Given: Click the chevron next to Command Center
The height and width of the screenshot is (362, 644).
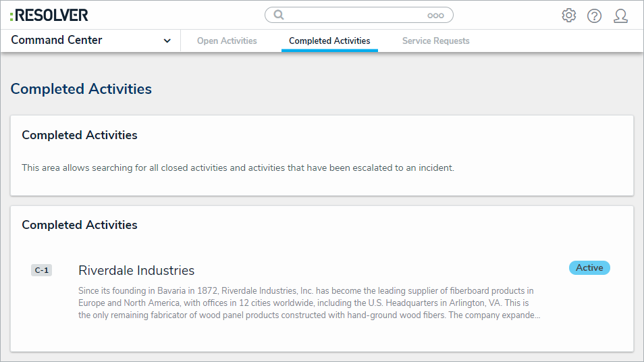Looking at the screenshot, I should click(167, 41).
